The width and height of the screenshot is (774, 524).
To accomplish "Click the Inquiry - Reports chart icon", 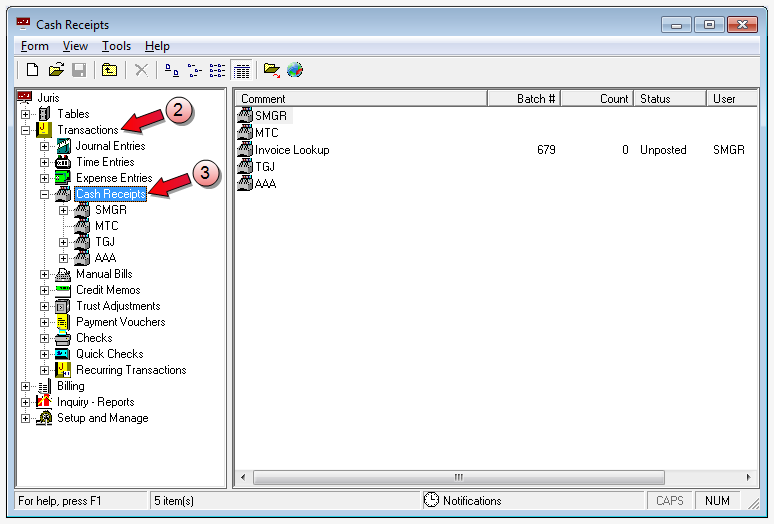I will point(44,402).
